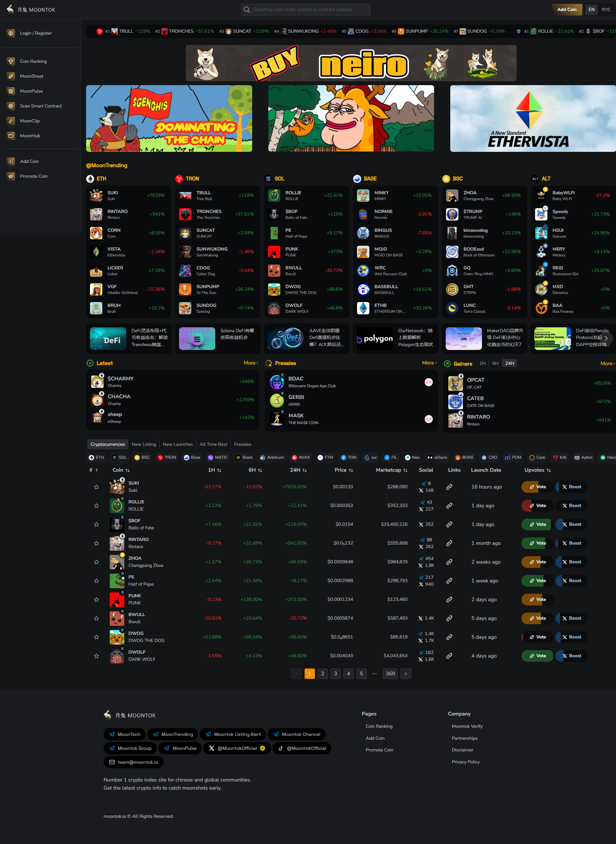Screen dimensions: 616x844
Task: Switch to the New Listing tab
Action: (143, 444)
